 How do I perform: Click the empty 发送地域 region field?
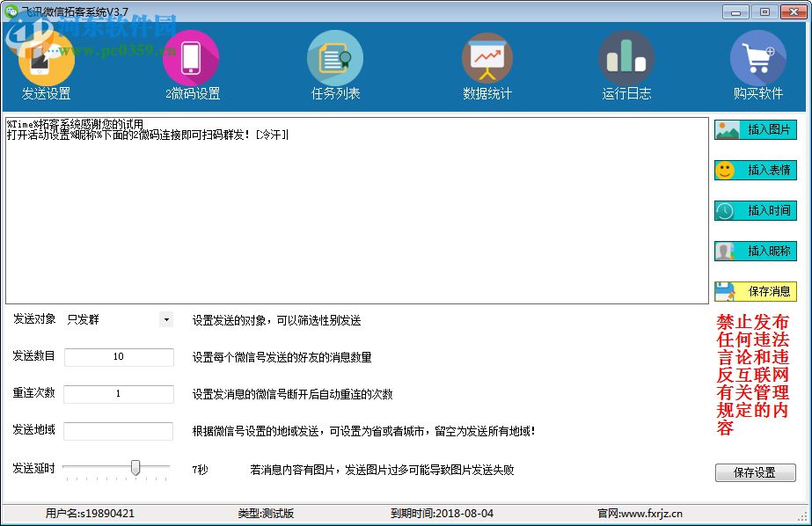click(x=119, y=431)
